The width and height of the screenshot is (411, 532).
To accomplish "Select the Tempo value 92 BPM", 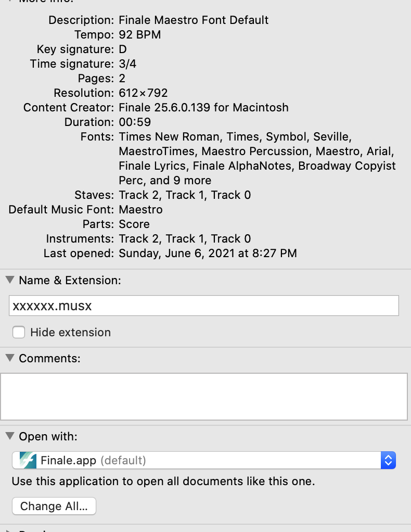I will 140,35.
